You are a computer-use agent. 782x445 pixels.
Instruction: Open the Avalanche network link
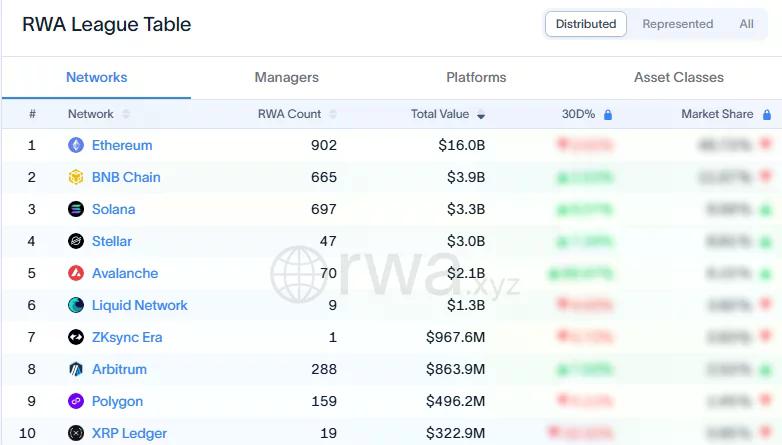coord(125,273)
